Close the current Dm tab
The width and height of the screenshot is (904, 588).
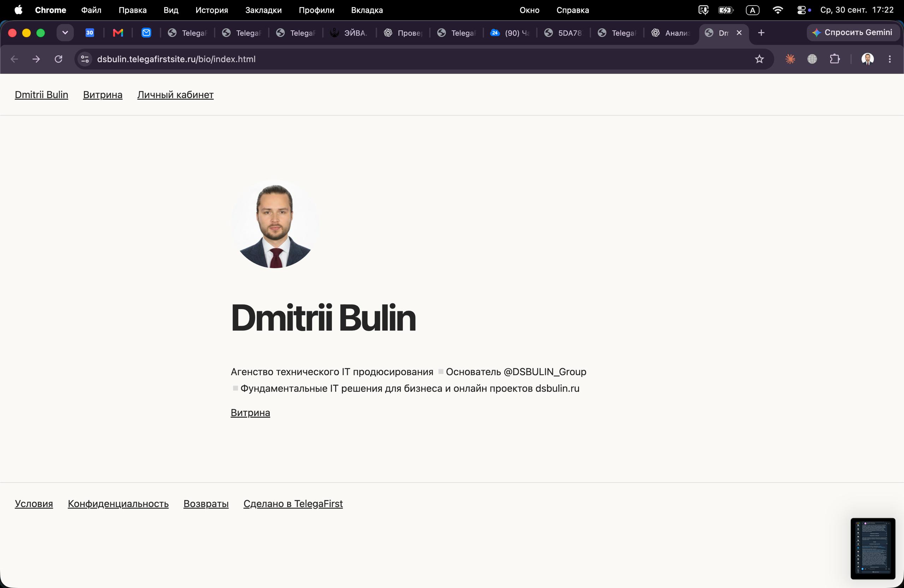(739, 33)
